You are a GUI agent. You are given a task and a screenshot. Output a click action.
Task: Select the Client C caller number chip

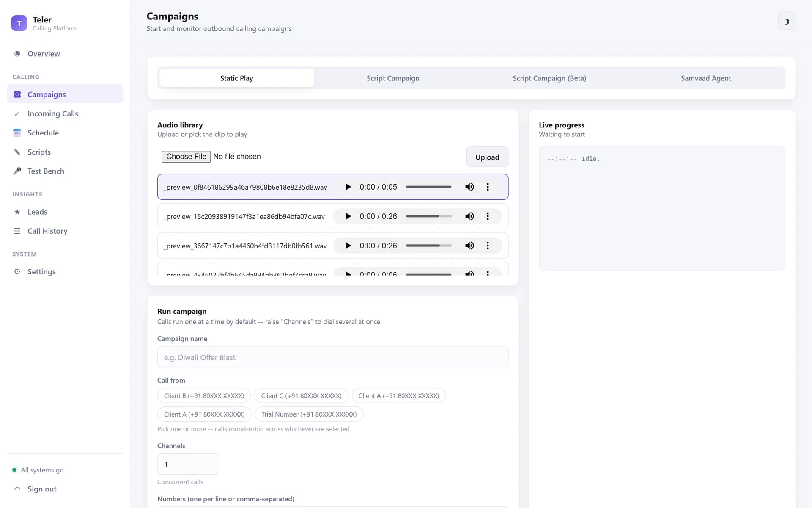[x=301, y=395]
